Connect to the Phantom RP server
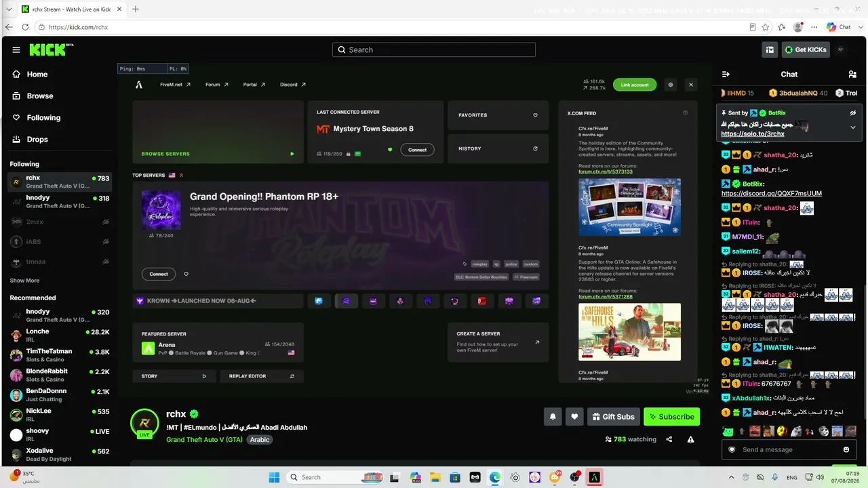The width and height of the screenshot is (868, 488). click(159, 274)
